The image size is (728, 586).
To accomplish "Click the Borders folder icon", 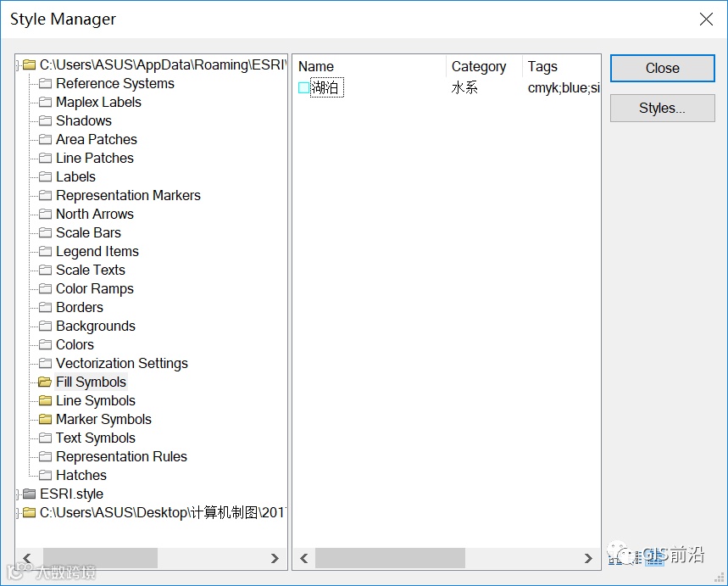I will coord(45,307).
